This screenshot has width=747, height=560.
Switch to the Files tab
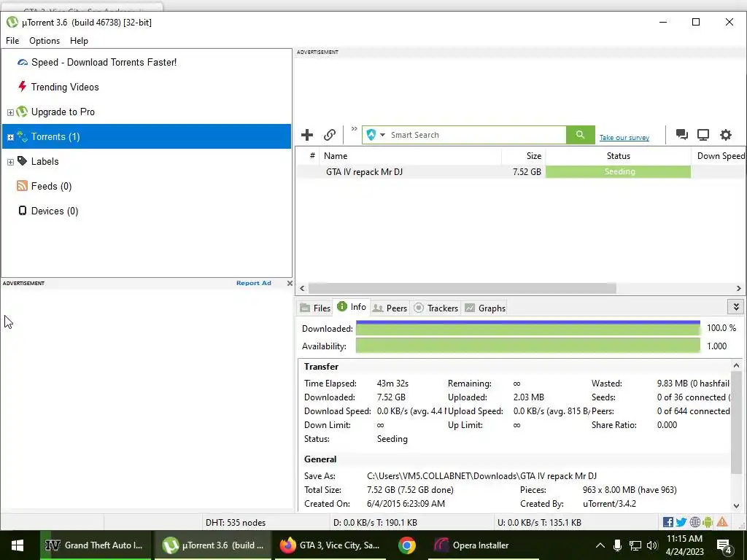[x=315, y=308]
